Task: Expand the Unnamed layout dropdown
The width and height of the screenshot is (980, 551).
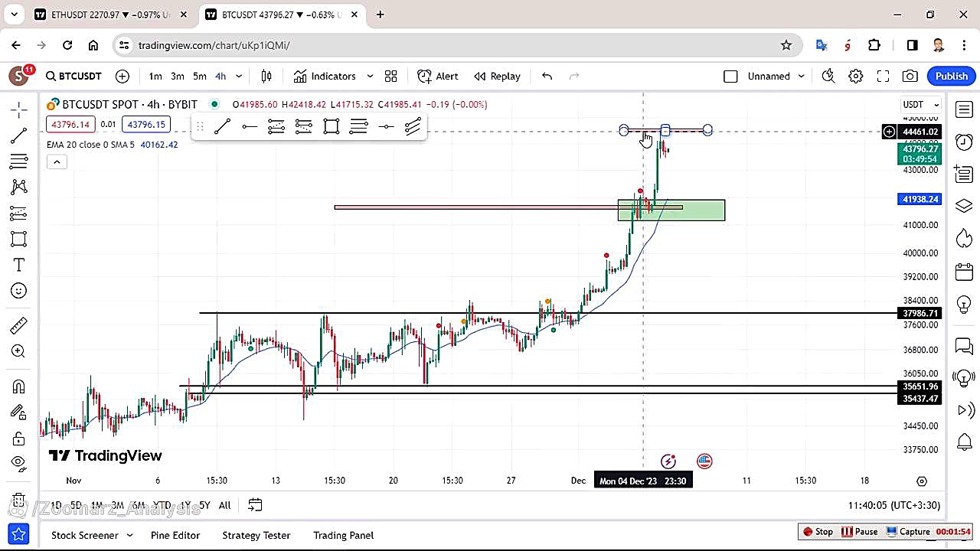Action: tap(802, 76)
